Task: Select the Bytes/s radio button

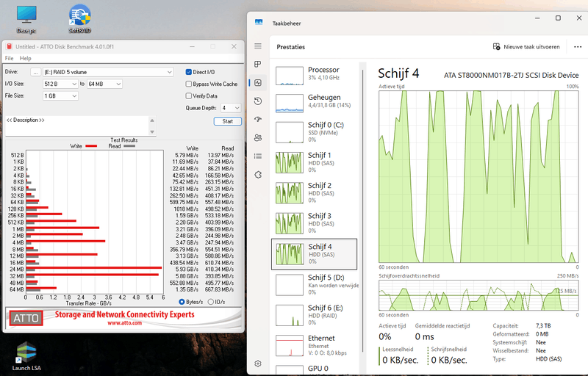Action: coord(182,302)
